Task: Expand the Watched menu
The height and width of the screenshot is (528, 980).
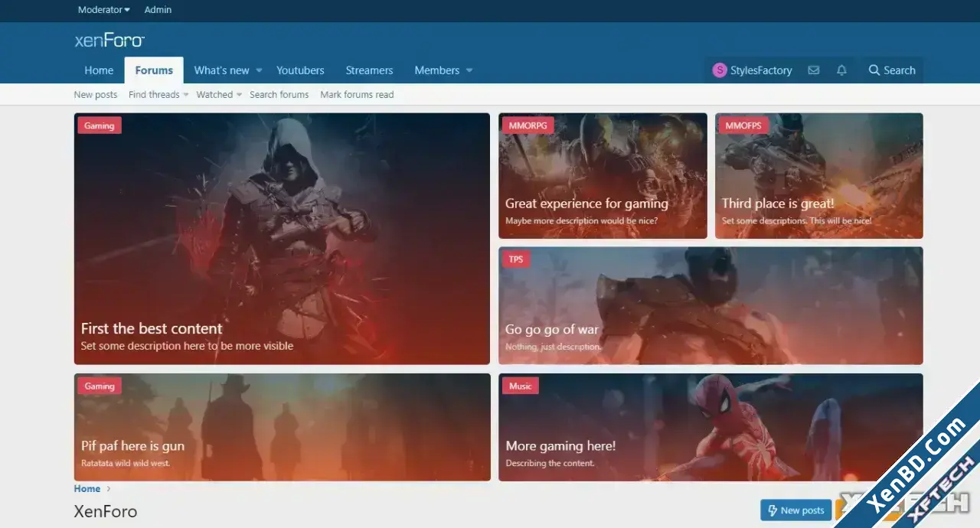Action: 219,95
